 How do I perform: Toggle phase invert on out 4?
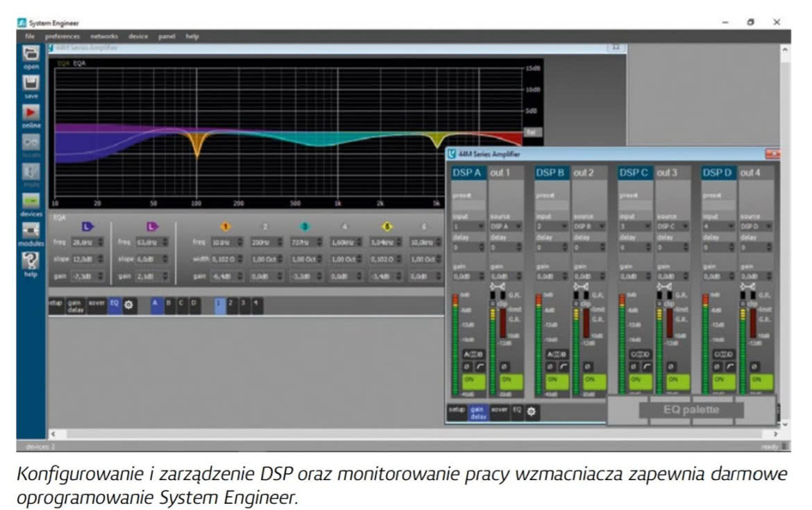pyautogui.click(x=754, y=366)
